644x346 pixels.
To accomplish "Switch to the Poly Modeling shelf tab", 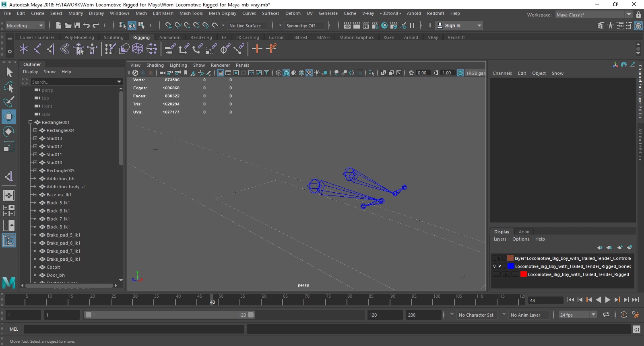I will 79,37.
